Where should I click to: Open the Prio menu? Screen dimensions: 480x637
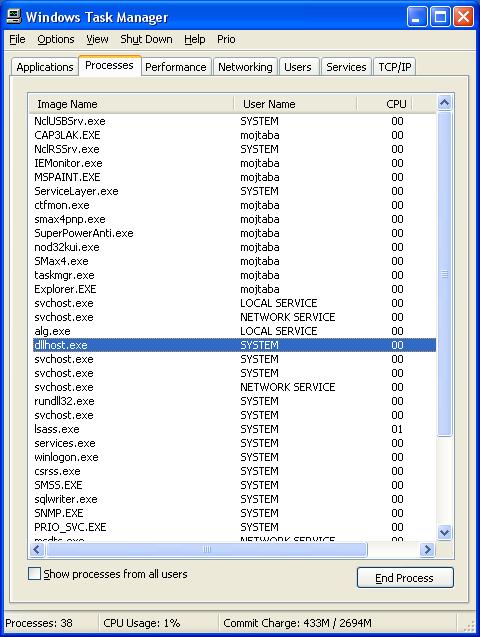click(226, 39)
